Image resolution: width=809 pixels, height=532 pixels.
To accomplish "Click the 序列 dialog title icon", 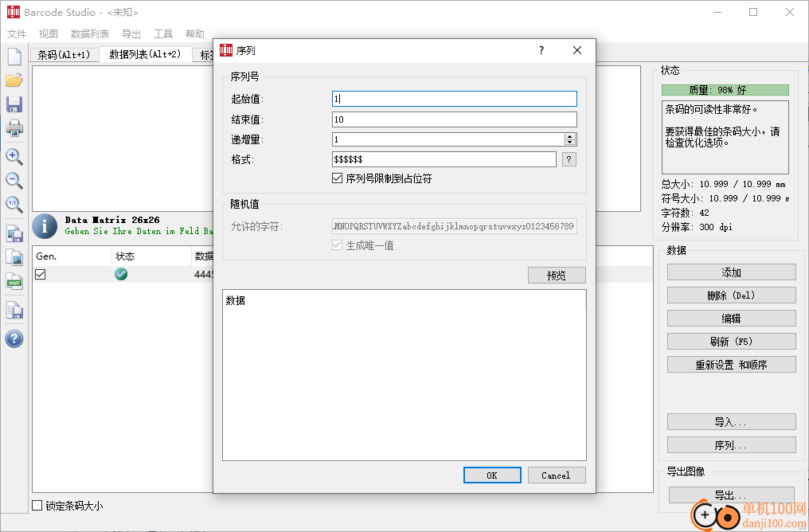I will (x=226, y=50).
